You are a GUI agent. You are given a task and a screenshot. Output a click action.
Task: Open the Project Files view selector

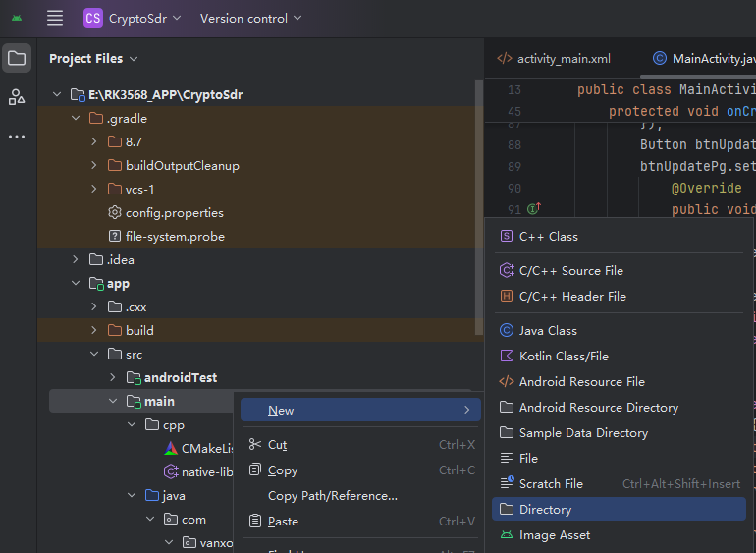pyautogui.click(x=93, y=59)
